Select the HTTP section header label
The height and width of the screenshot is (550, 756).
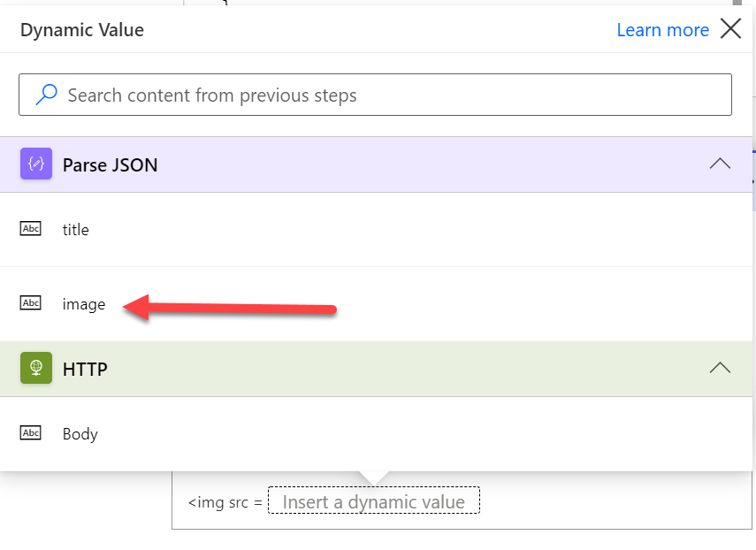[85, 369]
